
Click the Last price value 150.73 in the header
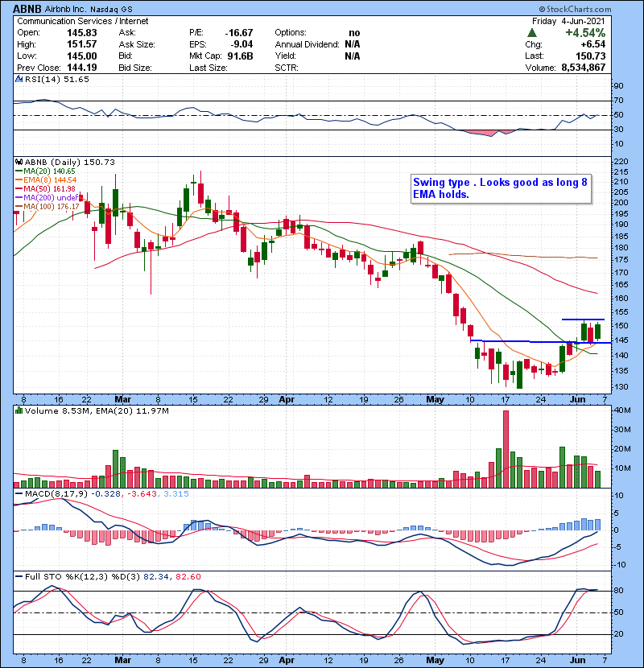(590, 56)
